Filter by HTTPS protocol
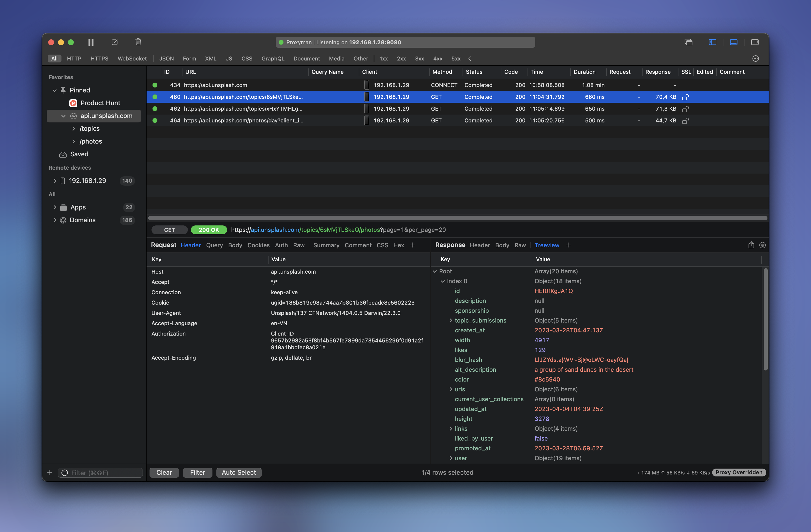The width and height of the screenshot is (811, 532). (99, 59)
